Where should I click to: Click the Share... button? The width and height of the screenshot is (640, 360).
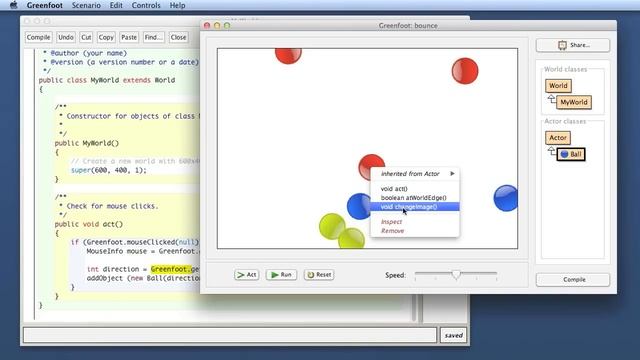coord(573,45)
